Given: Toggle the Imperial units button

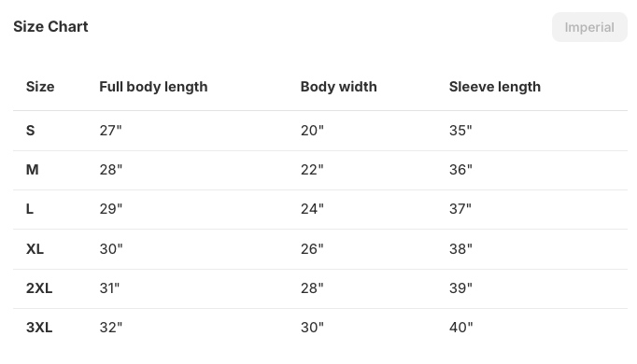Looking at the screenshot, I should pos(589,27).
